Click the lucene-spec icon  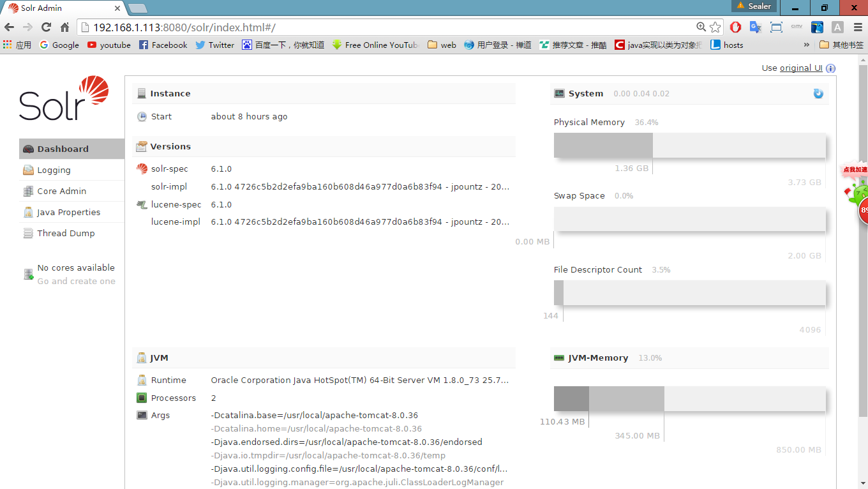point(142,205)
